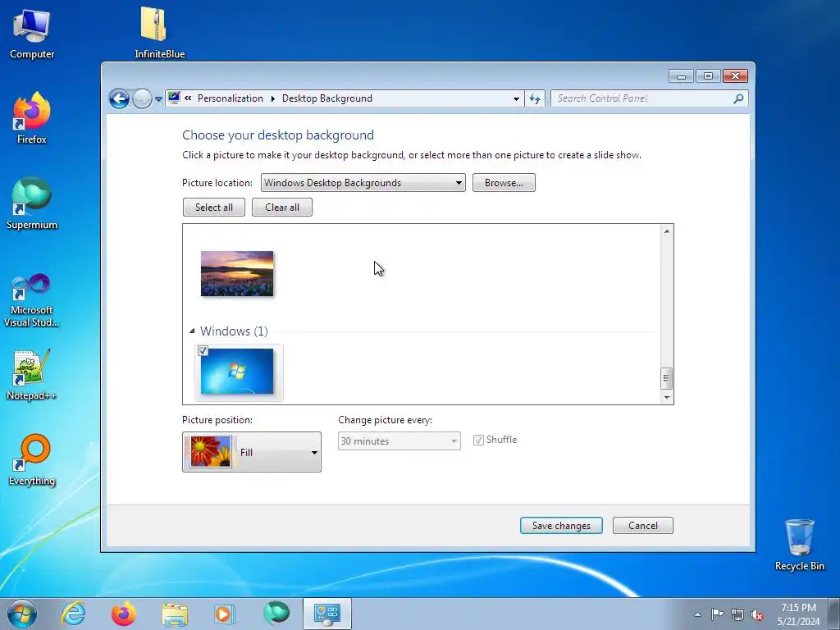Click the taskbar clock showing 7:15 PM

click(x=798, y=614)
